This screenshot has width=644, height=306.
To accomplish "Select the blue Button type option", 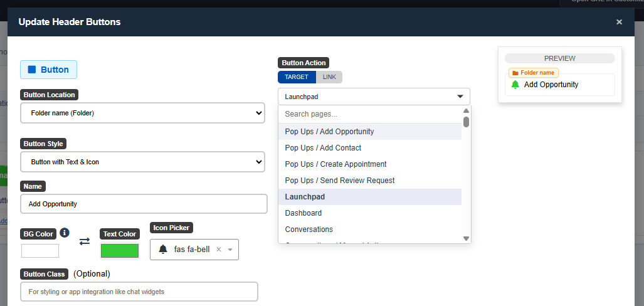I will coord(48,70).
